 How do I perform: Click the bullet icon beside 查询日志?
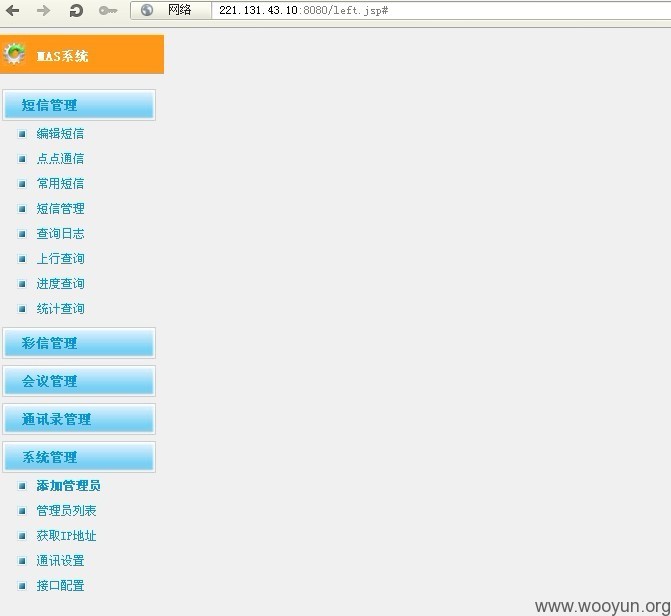(22, 234)
